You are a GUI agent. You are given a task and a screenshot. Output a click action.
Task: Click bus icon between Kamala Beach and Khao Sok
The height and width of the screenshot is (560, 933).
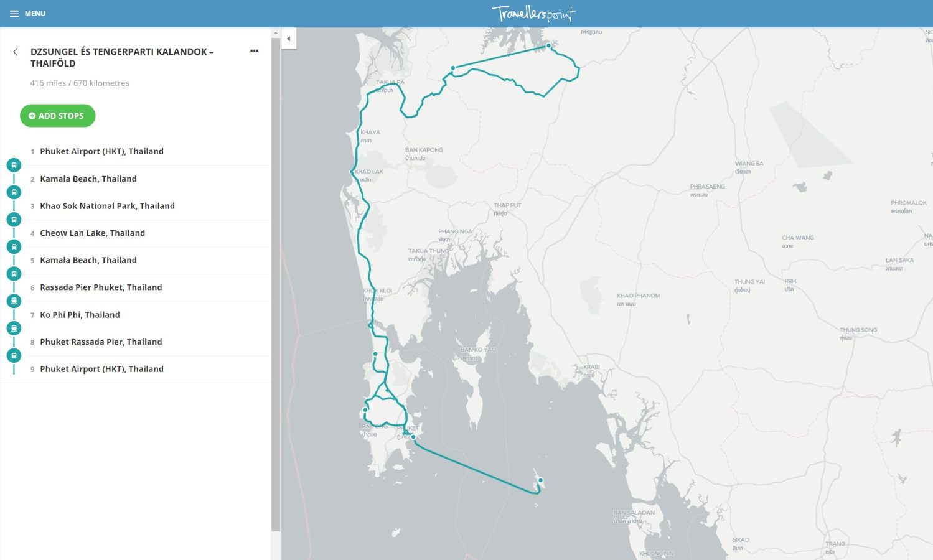click(14, 192)
